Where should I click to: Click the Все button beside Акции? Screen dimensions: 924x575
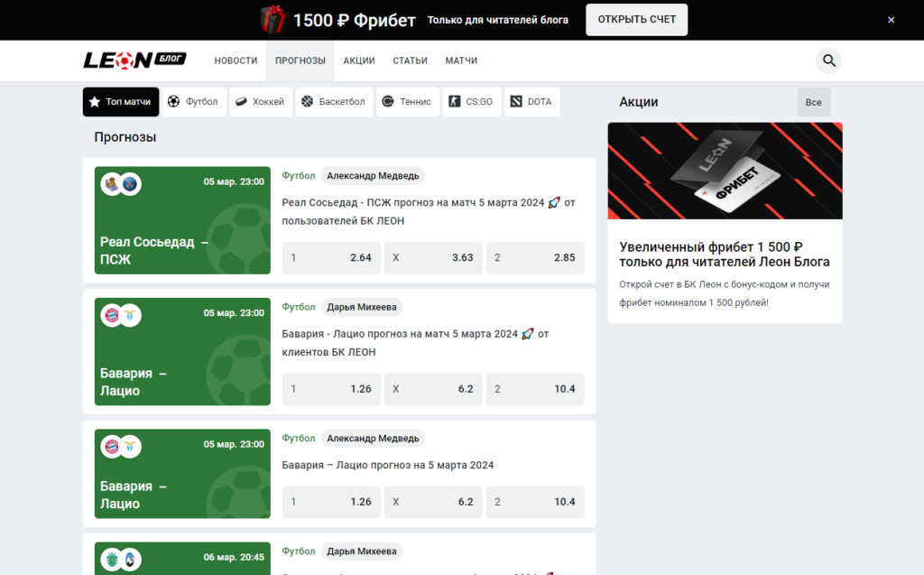point(813,102)
